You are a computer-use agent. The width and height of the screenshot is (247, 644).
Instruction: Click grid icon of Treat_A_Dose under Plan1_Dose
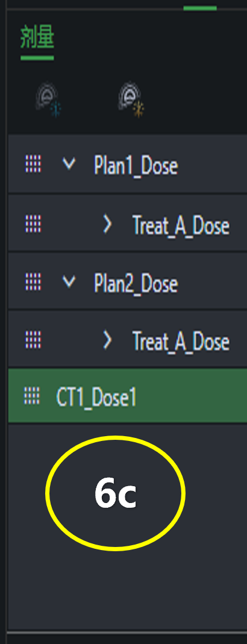click(33, 224)
